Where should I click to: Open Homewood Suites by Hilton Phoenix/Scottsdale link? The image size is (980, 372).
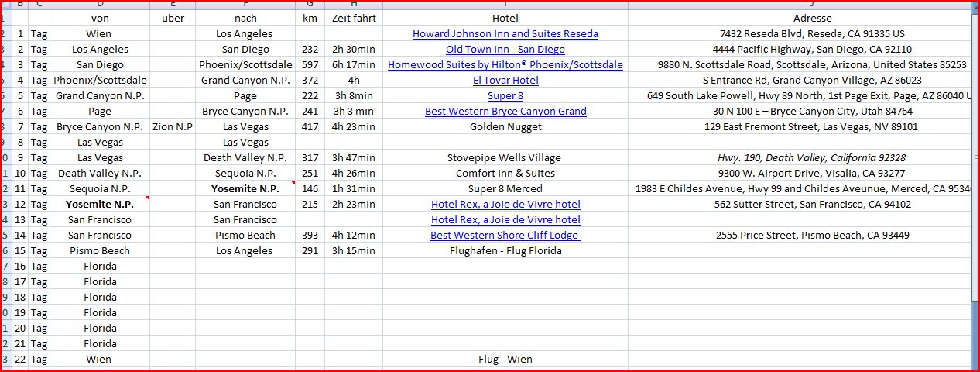coord(505,65)
